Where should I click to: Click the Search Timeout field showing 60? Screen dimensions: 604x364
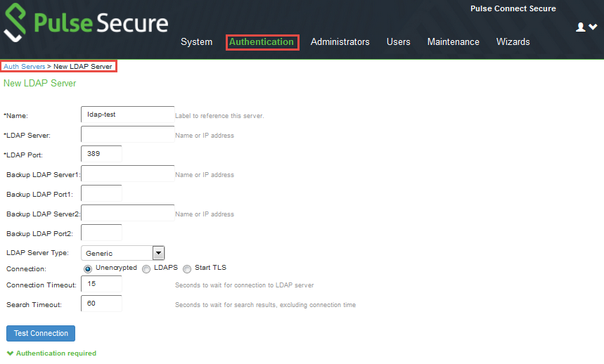pos(101,304)
